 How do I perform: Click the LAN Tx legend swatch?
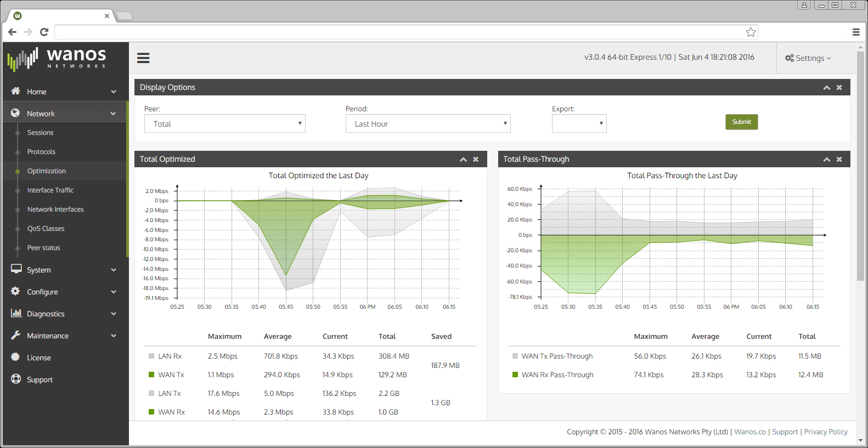point(151,393)
